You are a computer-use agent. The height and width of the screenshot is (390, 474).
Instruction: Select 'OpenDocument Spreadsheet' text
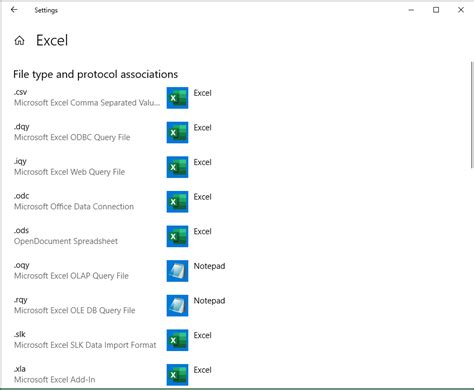[x=66, y=241]
